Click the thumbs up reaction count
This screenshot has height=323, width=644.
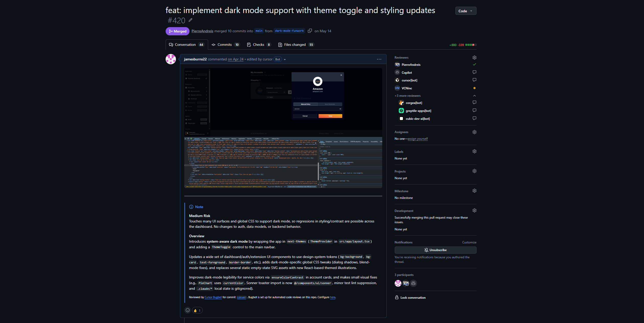tap(197, 310)
